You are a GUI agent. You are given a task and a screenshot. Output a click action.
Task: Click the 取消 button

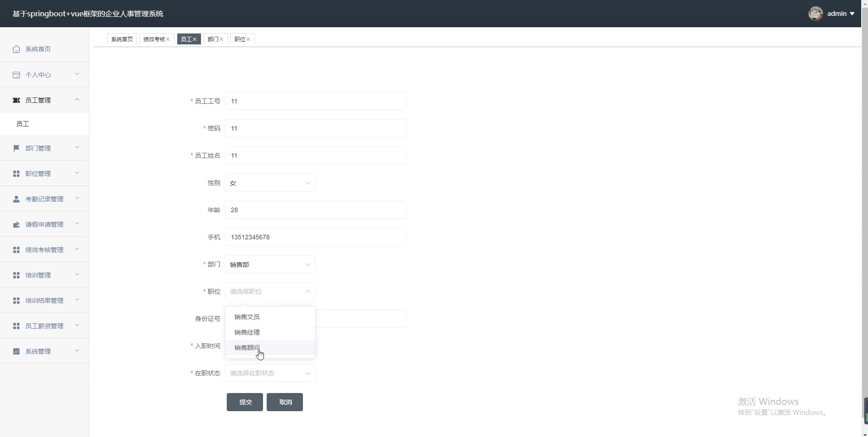(285, 402)
